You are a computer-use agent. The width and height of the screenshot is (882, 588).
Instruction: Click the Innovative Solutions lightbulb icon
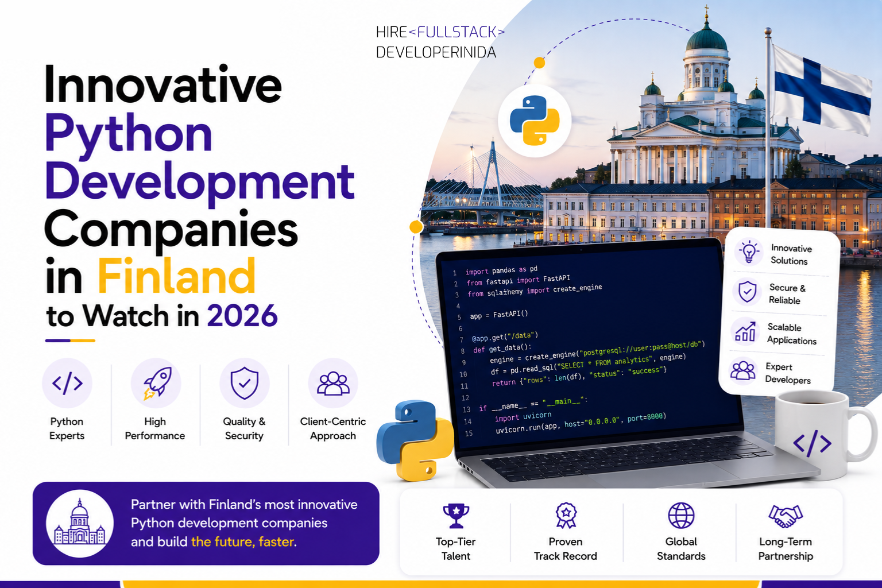click(749, 252)
